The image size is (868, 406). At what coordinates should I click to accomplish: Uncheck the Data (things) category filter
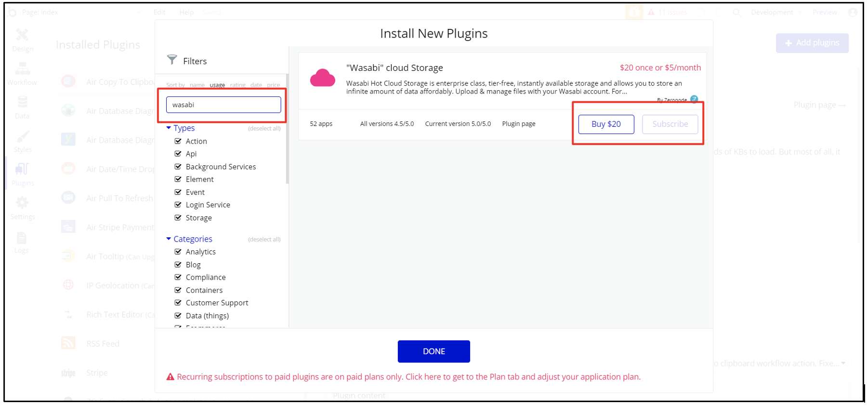178,315
